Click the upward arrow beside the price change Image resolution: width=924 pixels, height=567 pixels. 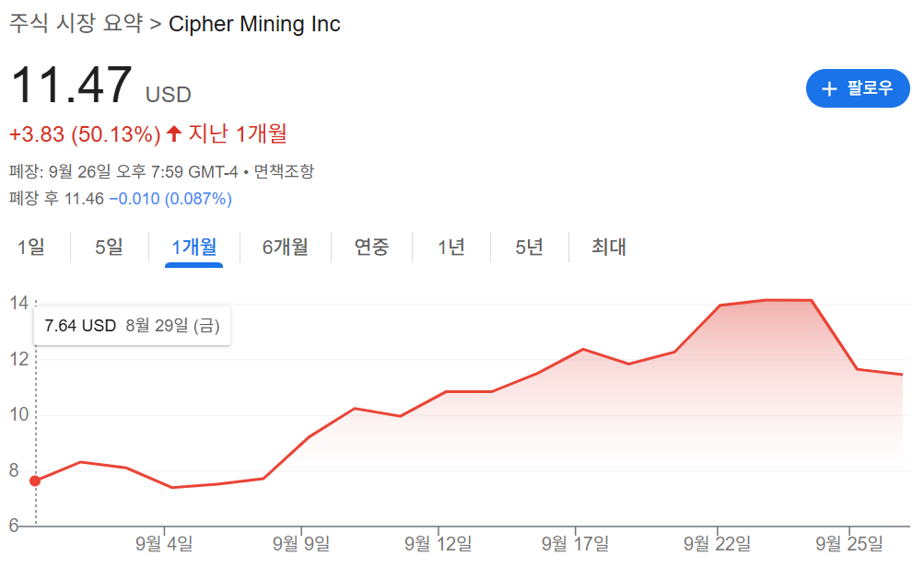pyautogui.click(x=173, y=133)
